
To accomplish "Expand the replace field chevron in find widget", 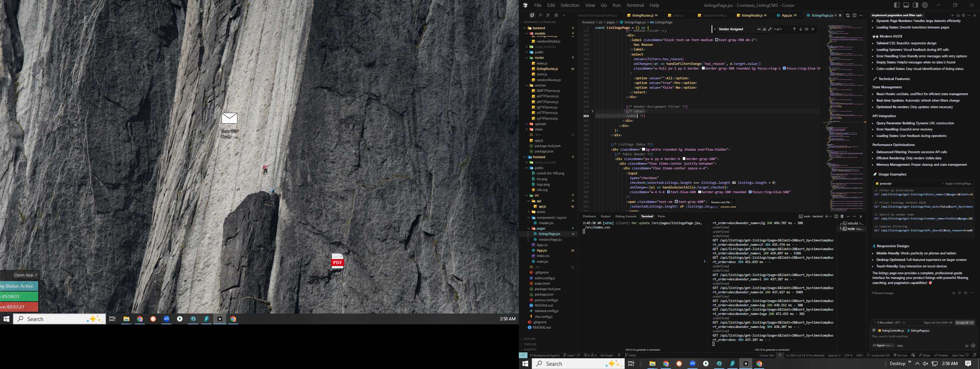I will 715,29.
